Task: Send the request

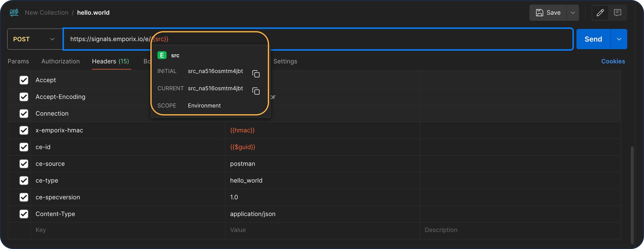Action: click(x=593, y=39)
